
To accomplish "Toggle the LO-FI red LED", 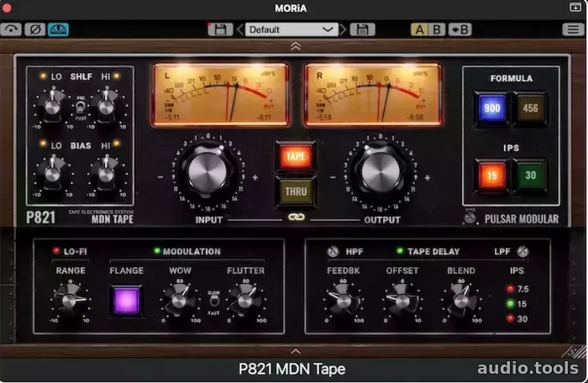I will 56,250.
